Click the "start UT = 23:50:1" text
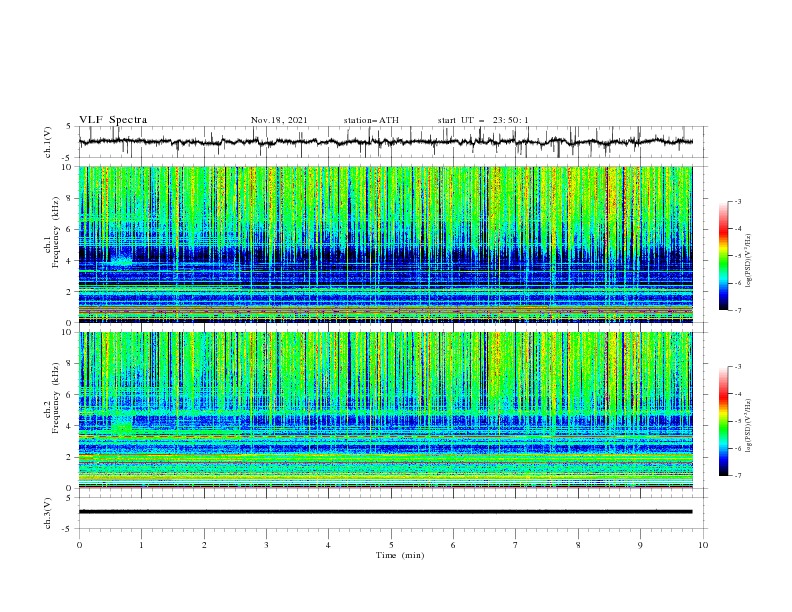The height and width of the screenshot is (612, 792). click(x=483, y=120)
